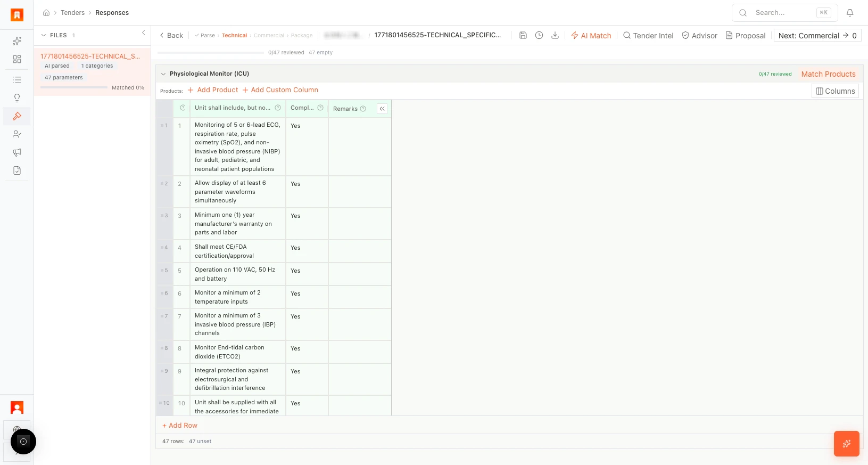868x465 pixels.
Task: Open the orange sparkle assistant button
Action: [x=847, y=444]
